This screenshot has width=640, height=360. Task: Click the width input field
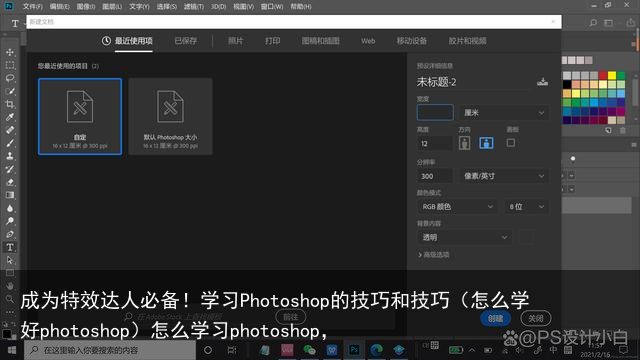[x=435, y=113]
